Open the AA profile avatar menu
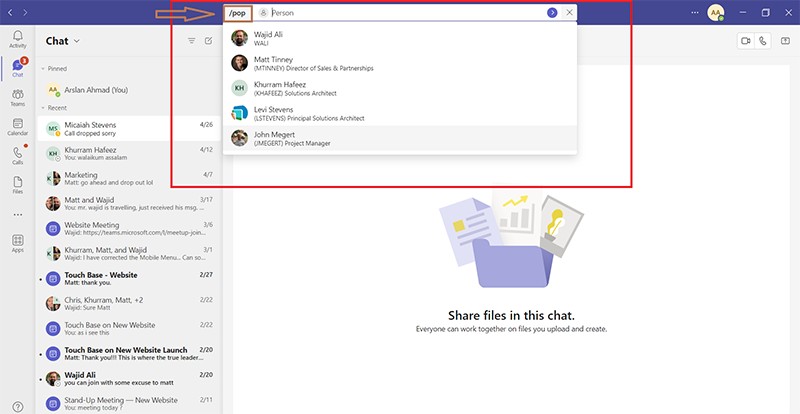This screenshot has height=414, width=800. pos(715,13)
